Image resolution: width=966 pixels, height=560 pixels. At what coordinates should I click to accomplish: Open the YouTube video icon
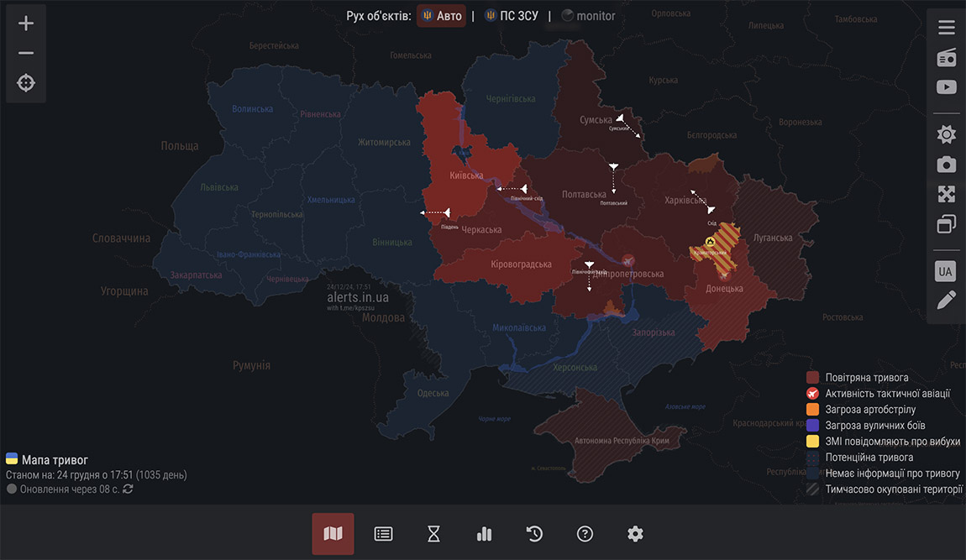pyautogui.click(x=947, y=87)
